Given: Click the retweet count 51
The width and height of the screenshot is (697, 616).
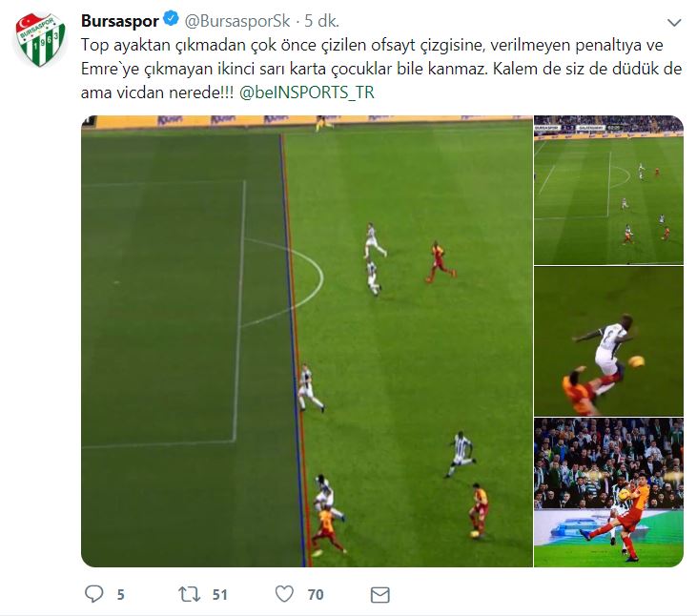Looking at the screenshot, I should click(x=219, y=595).
